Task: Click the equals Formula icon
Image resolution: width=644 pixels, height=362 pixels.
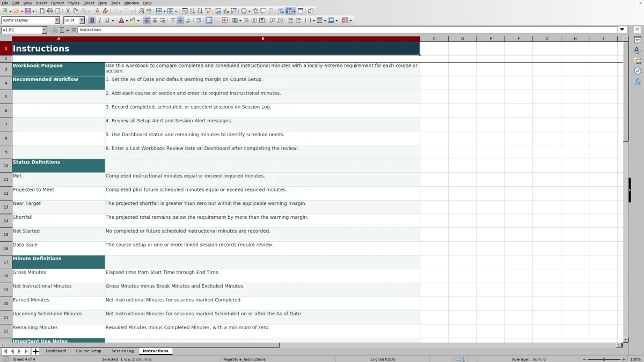Action: tap(74, 30)
